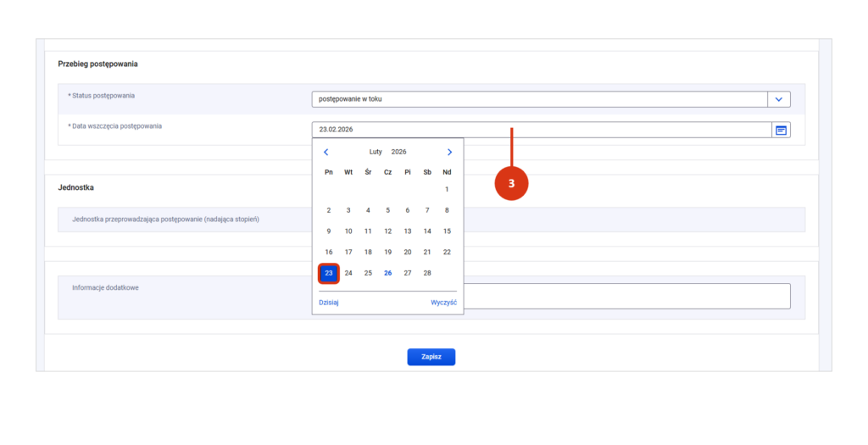
Task: Click the red step 3 marker
Action: tap(511, 183)
